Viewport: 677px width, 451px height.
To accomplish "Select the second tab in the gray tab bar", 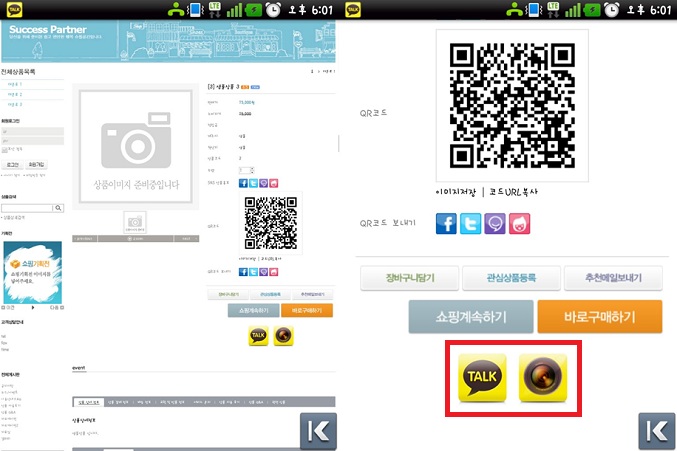I will coord(118,402).
